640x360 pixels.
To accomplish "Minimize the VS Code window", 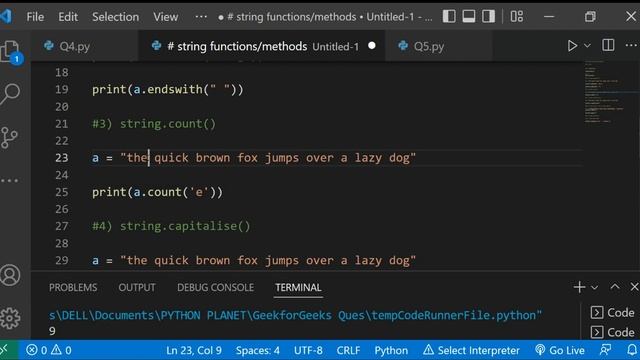I will [x=549, y=17].
